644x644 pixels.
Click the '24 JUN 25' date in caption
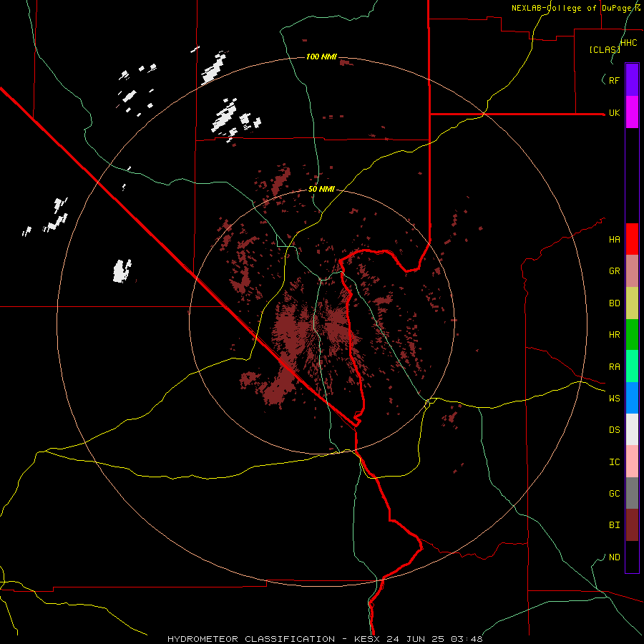[416, 639]
